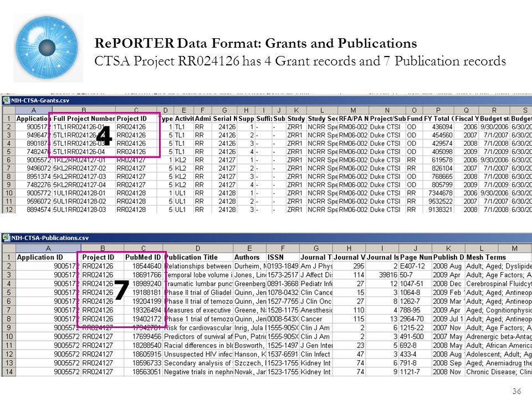Select cell with project number 1KL2RR024127-01
The width and height of the screenshot is (532, 399).
84,160
